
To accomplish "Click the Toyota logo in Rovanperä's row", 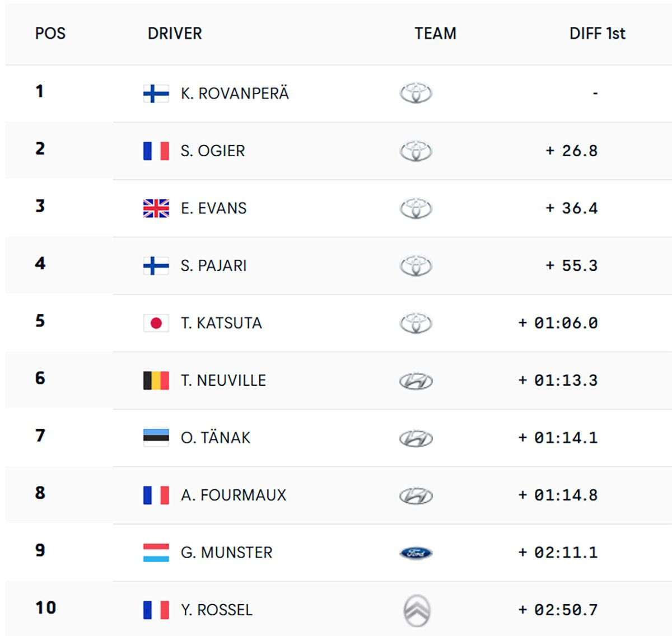I will click(x=416, y=93).
